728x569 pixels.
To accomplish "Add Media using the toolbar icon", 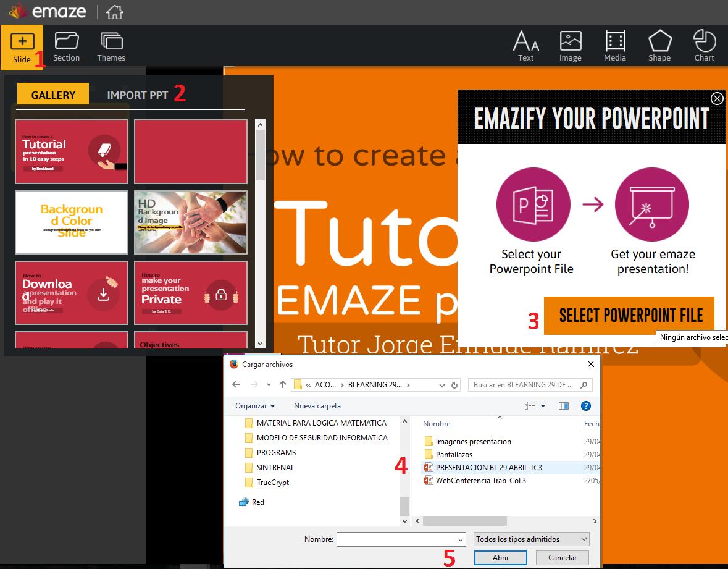I will (614, 45).
